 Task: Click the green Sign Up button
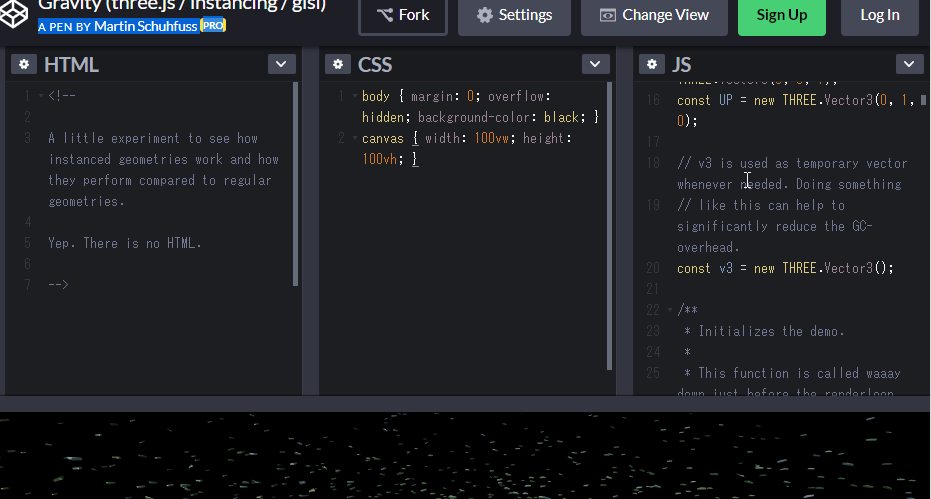(x=781, y=15)
